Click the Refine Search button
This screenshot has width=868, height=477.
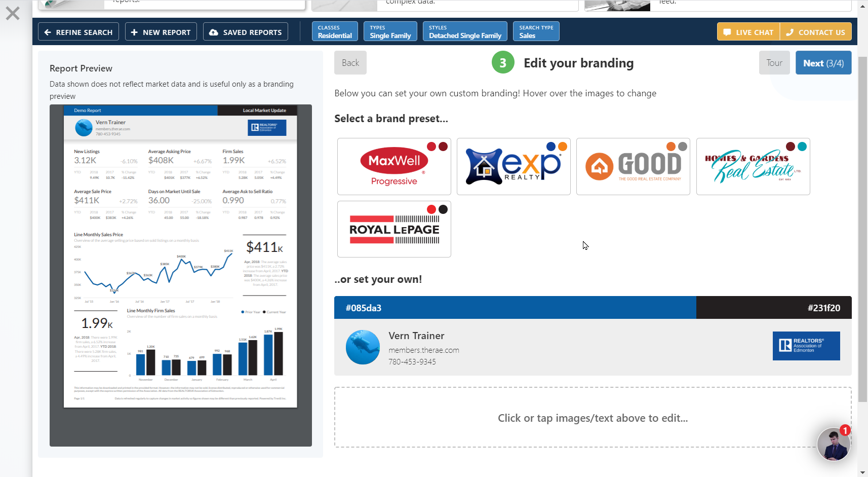click(x=78, y=32)
